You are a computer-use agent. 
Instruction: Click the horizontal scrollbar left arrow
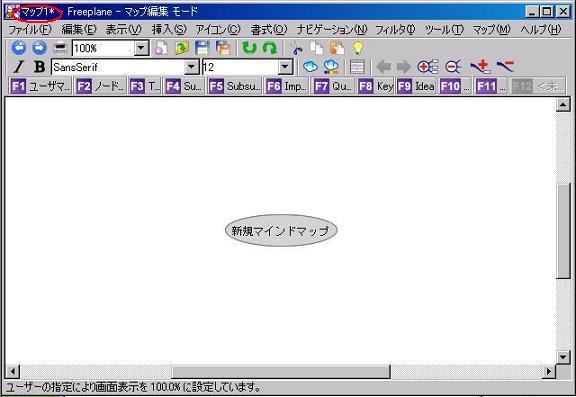click(x=13, y=371)
